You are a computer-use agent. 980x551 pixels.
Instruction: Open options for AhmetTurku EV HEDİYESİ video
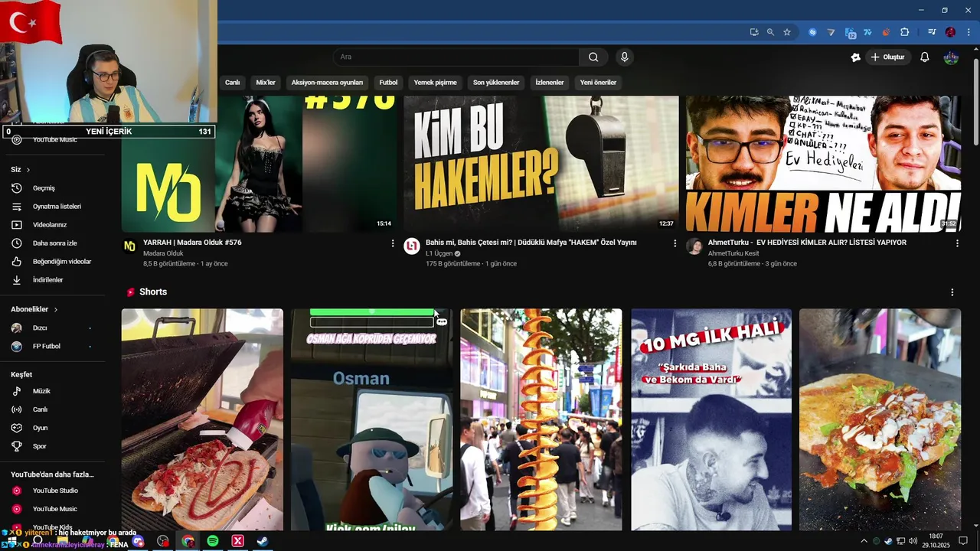click(x=957, y=243)
